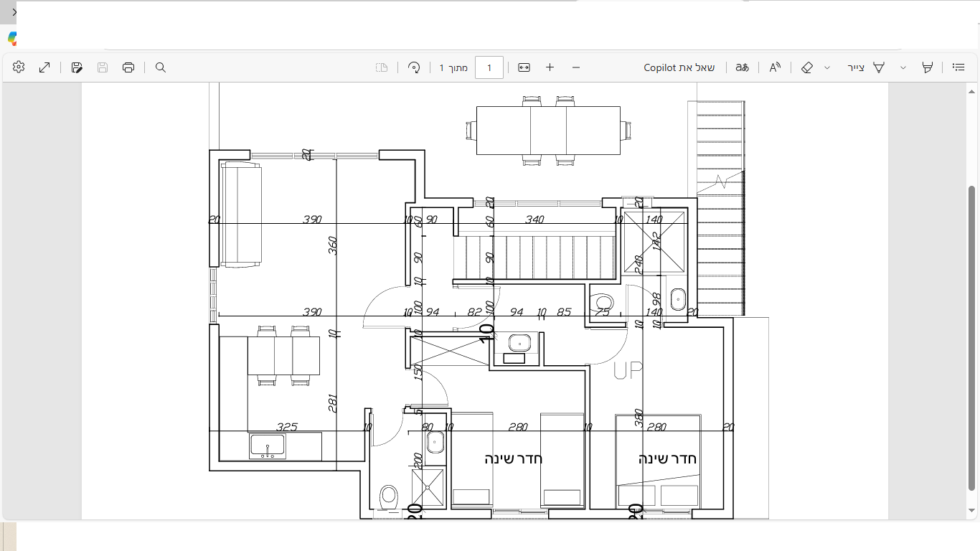Click the 'שאל את Copilot' button
Image resolution: width=980 pixels, height=551 pixels.
coord(679,67)
